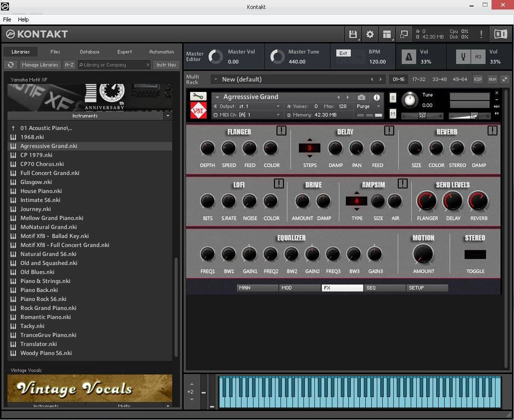This screenshot has width=514, height=420.
Task: Click the NI logo icon
Action: 501,34
